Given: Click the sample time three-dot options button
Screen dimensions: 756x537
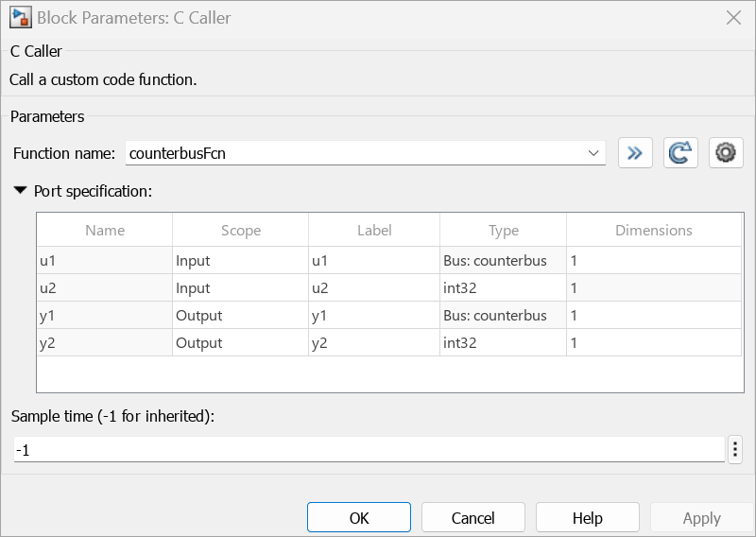Looking at the screenshot, I should pyautogui.click(x=735, y=450).
